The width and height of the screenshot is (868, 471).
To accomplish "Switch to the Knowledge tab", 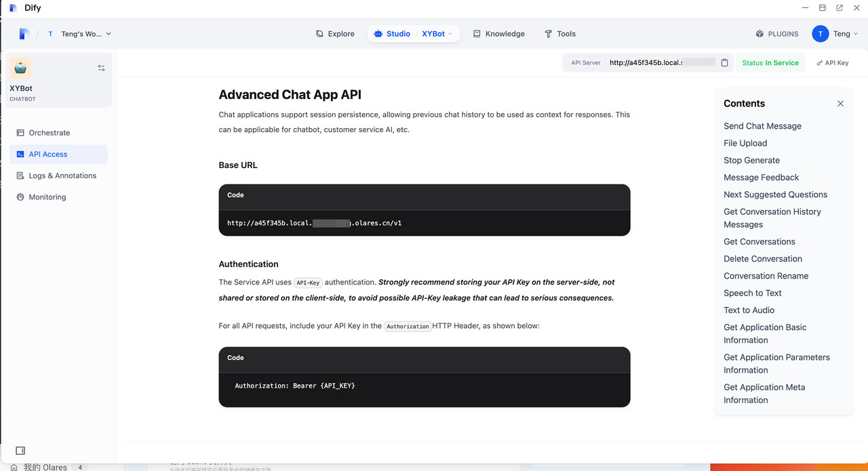I will pos(498,34).
